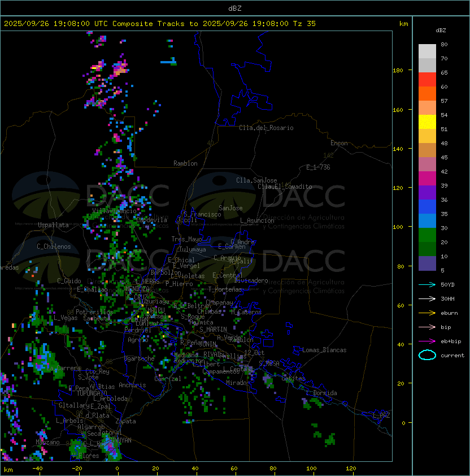Click the 'Clla.SanJose' map label
The height and width of the screenshot is (476, 470).
[256, 180]
